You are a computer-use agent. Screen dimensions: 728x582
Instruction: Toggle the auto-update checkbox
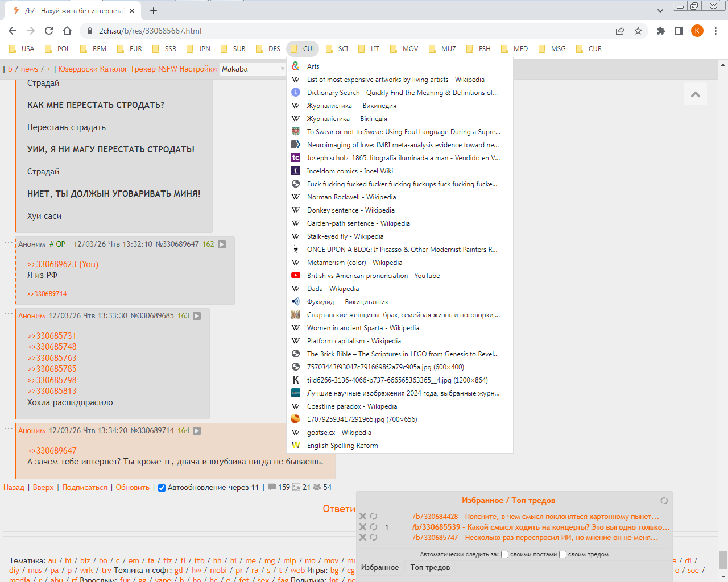point(162,488)
